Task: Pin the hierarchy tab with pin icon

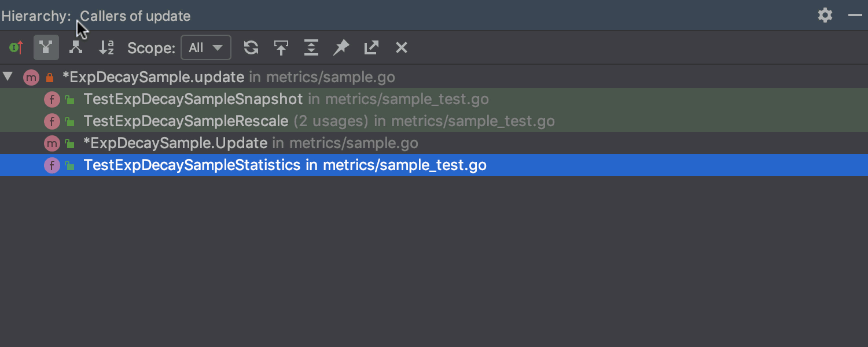Action: [x=341, y=47]
